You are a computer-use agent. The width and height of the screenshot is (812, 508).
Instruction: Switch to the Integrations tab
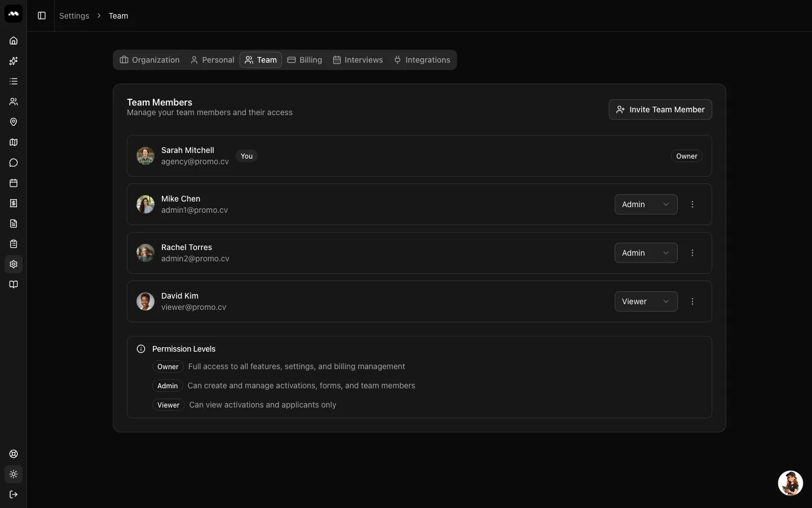click(422, 60)
